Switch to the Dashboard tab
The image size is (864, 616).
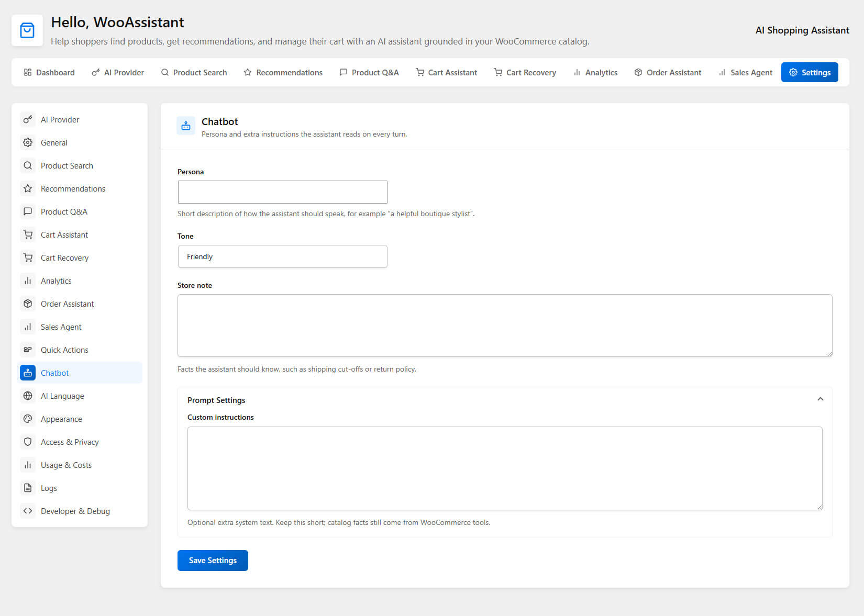[49, 72]
